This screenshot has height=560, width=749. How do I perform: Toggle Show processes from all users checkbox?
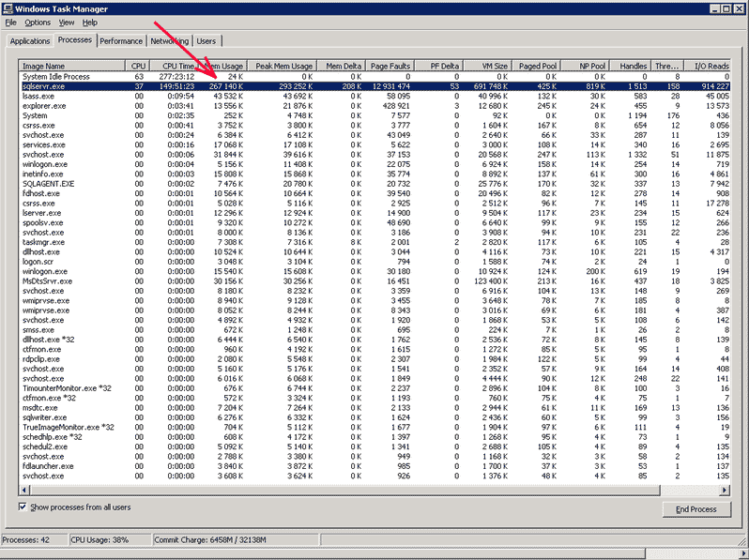pos(23,507)
